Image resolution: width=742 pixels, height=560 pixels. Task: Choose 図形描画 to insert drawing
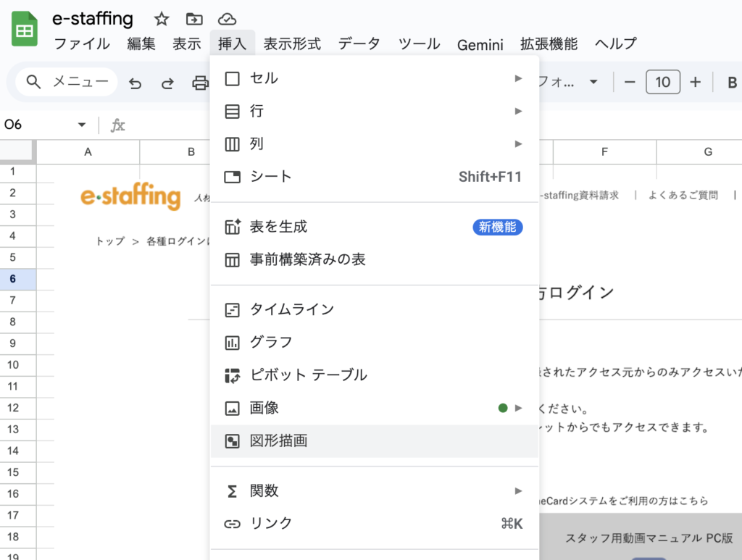[x=278, y=440]
